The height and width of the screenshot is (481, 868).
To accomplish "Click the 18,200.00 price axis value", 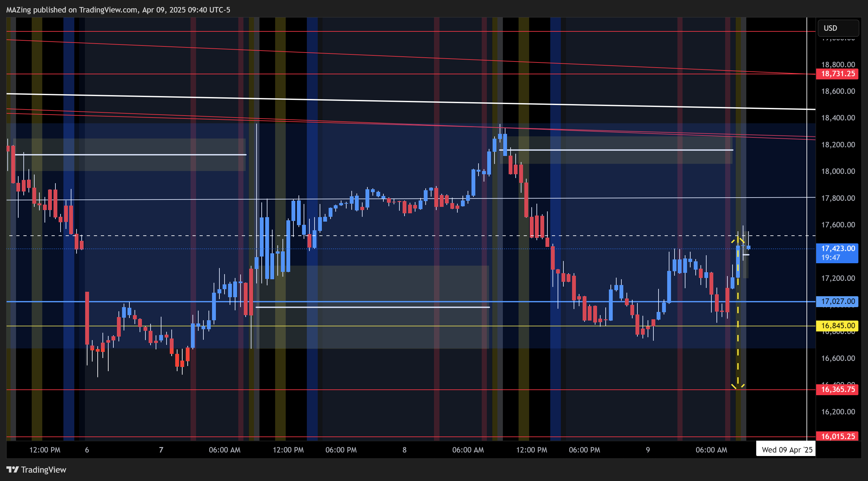I will point(838,145).
